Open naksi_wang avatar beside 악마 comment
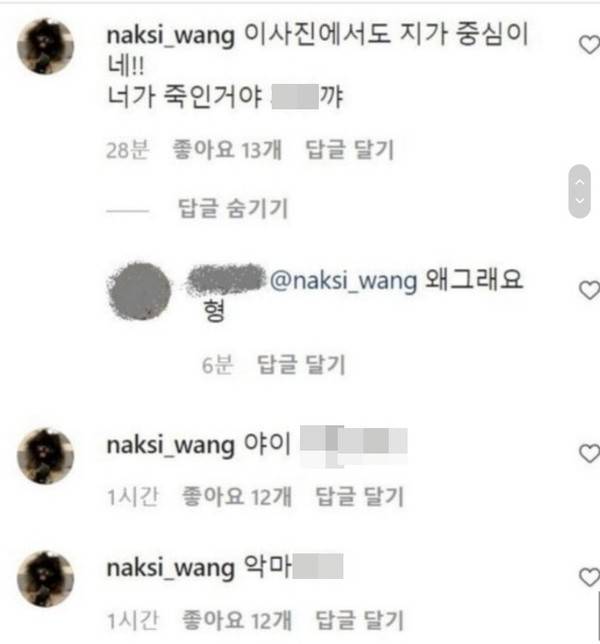 click(x=45, y=579)
